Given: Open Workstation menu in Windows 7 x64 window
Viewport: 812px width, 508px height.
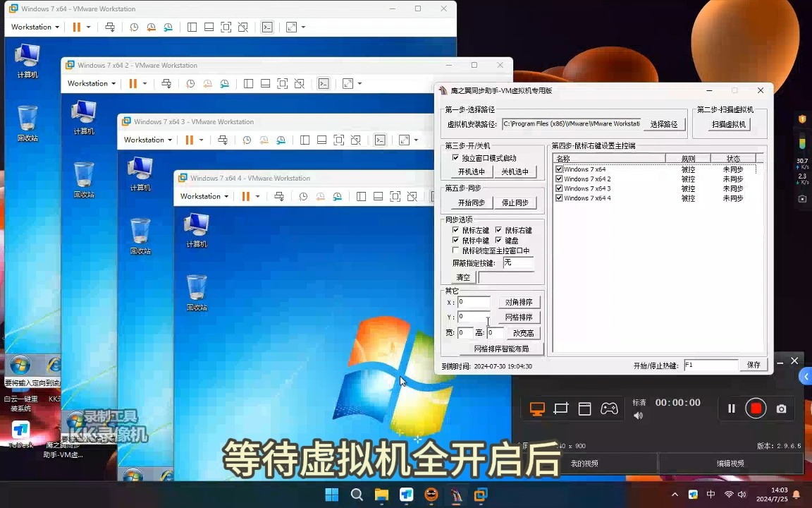Looking at the screenshot, I should point(35,27).
